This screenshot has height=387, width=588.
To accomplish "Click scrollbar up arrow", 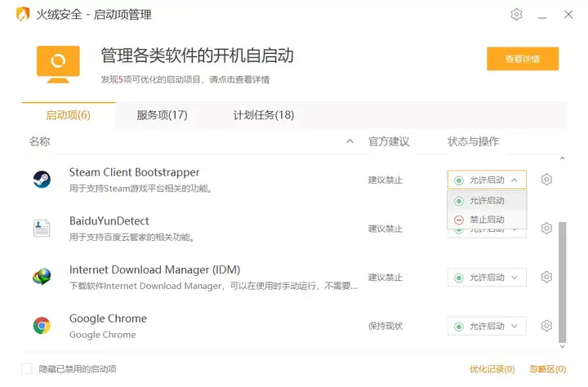I will pos(562,158).
